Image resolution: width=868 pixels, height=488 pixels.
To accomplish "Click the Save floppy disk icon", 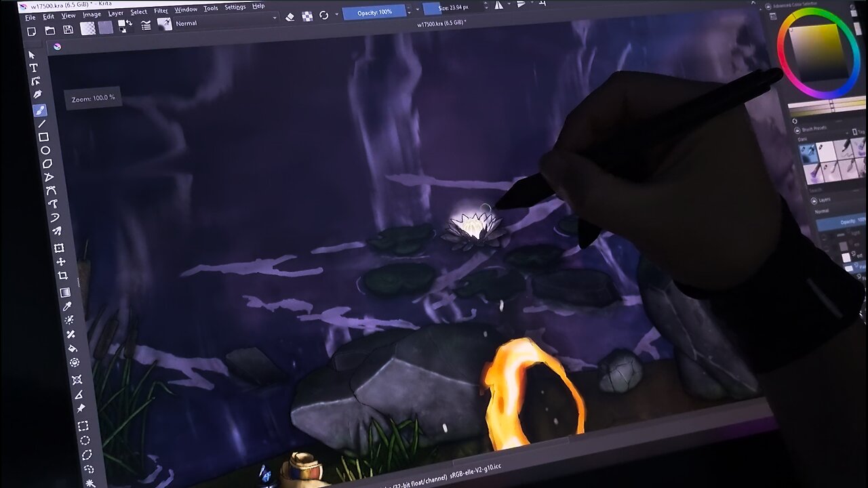I will point(68,30).
